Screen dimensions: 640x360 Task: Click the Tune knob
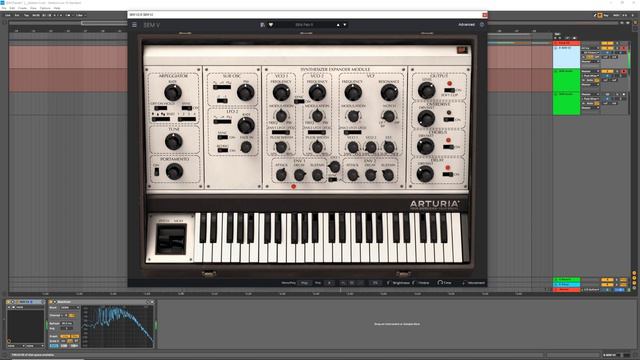173,141
